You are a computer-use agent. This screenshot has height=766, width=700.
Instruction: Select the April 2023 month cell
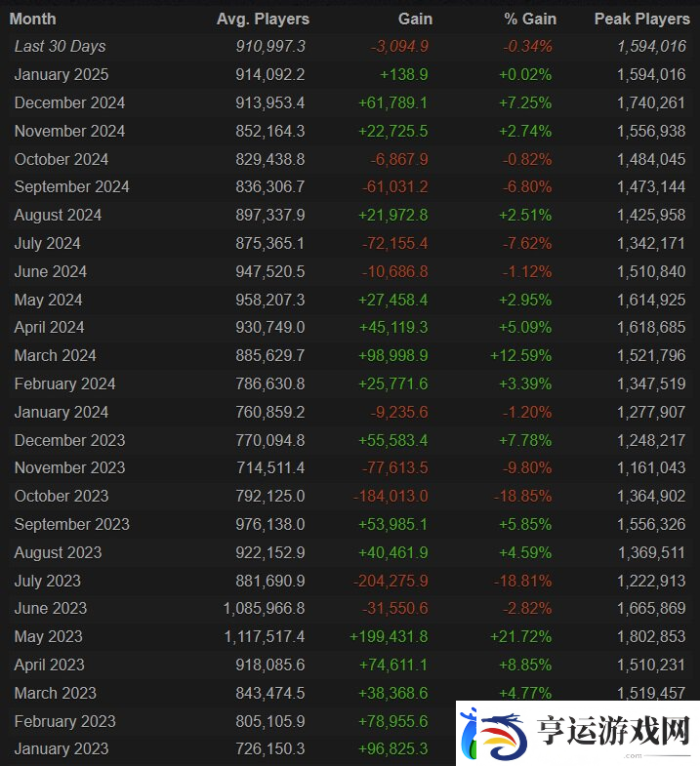(x=50, y=665)
